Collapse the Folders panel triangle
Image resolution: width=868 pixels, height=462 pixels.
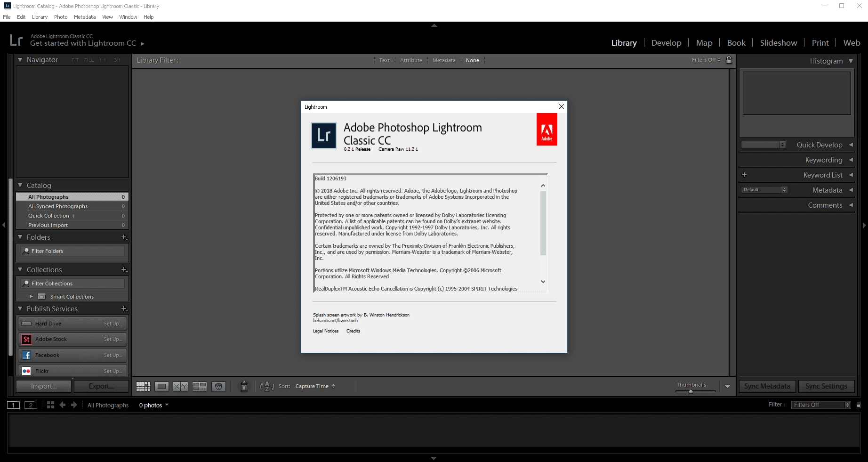20,237
